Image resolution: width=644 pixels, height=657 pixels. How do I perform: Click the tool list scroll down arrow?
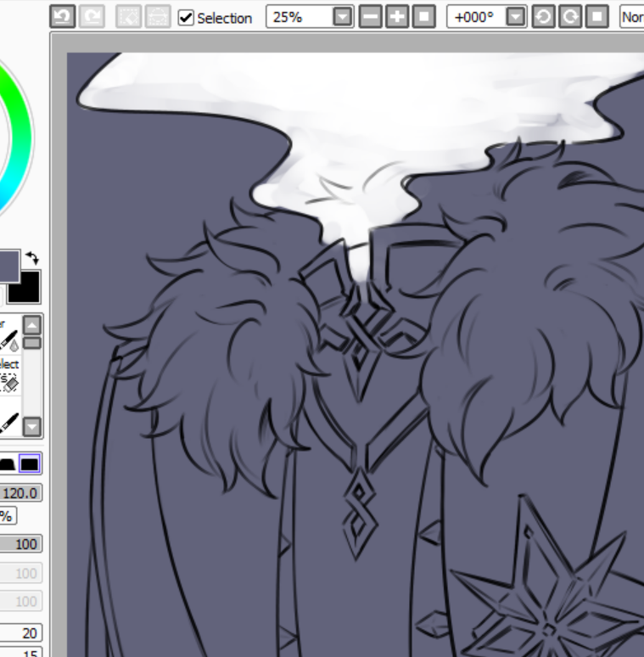click(32, 427)
